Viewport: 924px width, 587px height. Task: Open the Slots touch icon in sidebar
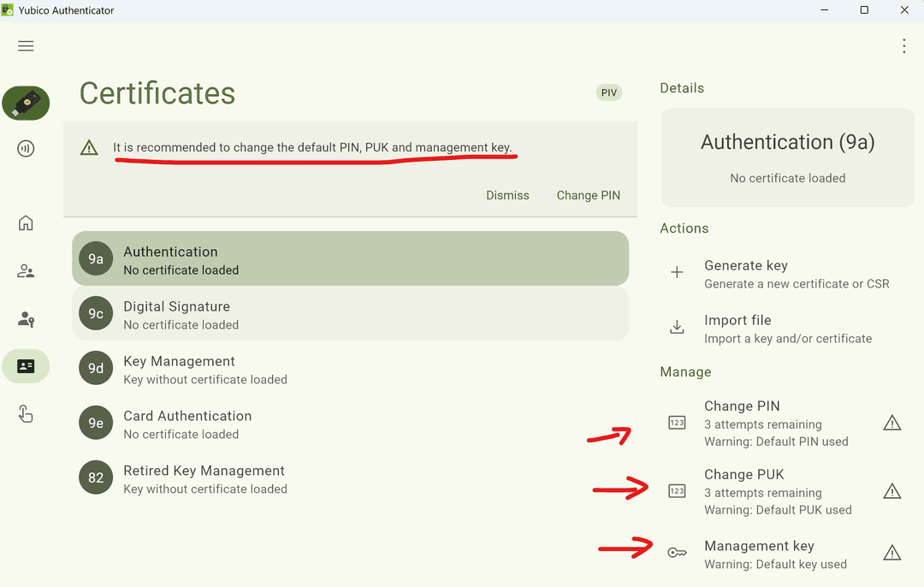click(26, 414)
